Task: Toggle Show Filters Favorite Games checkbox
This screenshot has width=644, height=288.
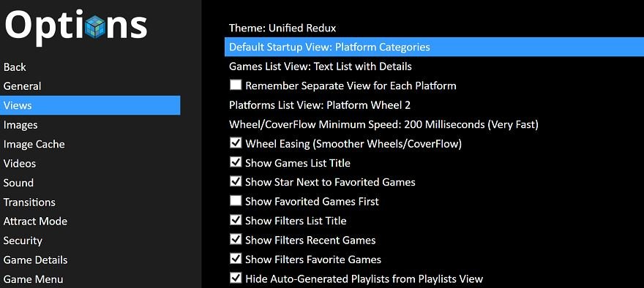Action: (236, 259)
